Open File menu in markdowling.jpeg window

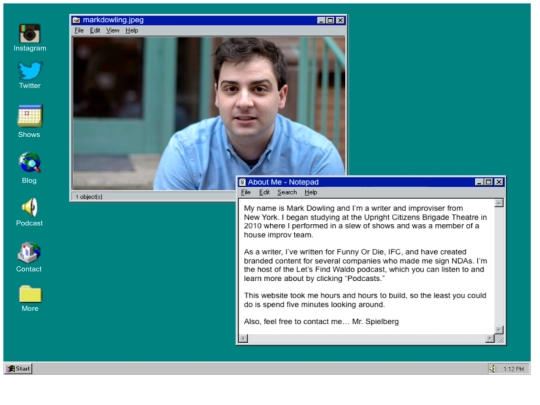[79, 30]
